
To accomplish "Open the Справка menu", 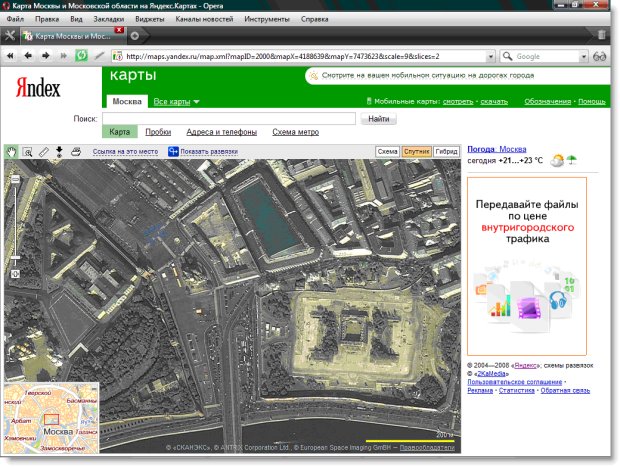I will click(314, 19).
